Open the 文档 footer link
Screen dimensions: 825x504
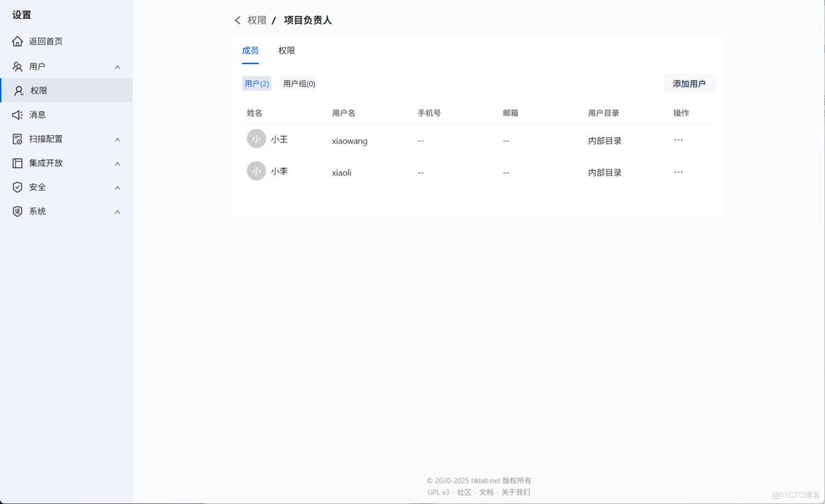[x=486, y=491]
